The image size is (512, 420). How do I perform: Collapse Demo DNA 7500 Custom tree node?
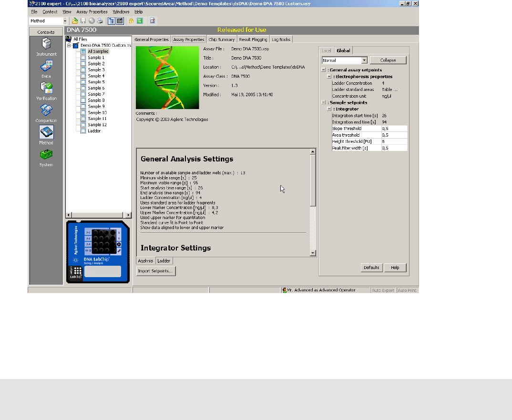coord(69,45)
